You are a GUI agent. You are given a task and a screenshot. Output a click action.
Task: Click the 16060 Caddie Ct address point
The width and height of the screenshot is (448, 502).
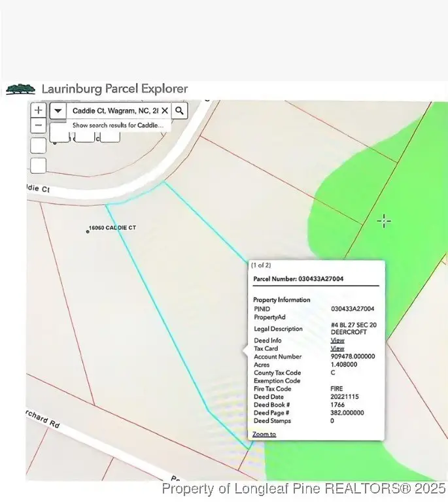point(88,231)
